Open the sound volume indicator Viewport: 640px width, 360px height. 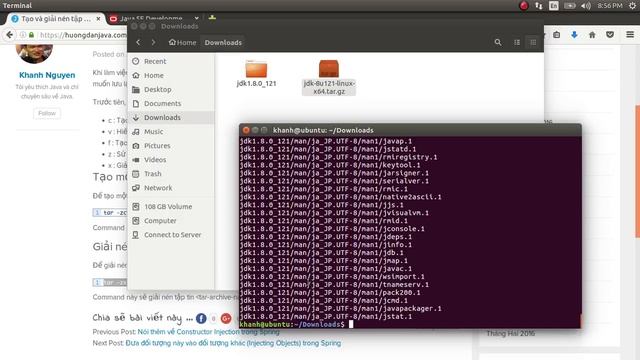tap(586, 6)
